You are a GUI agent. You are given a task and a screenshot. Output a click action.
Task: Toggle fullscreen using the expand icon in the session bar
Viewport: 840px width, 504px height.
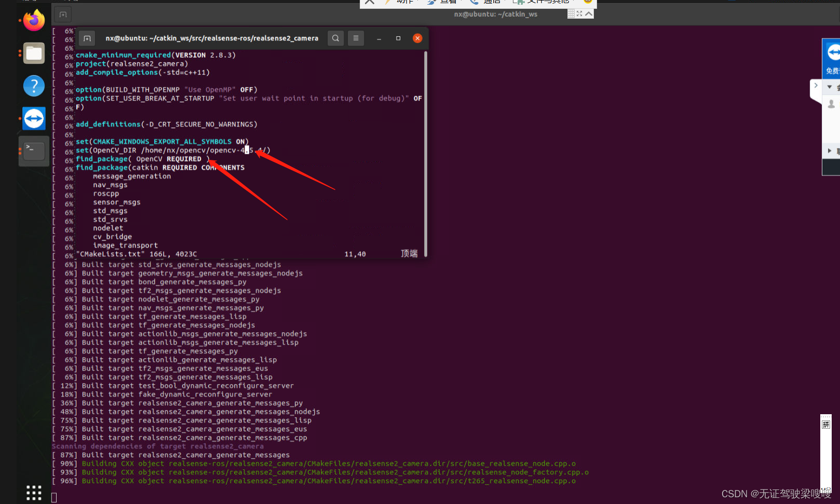point(580,13)
